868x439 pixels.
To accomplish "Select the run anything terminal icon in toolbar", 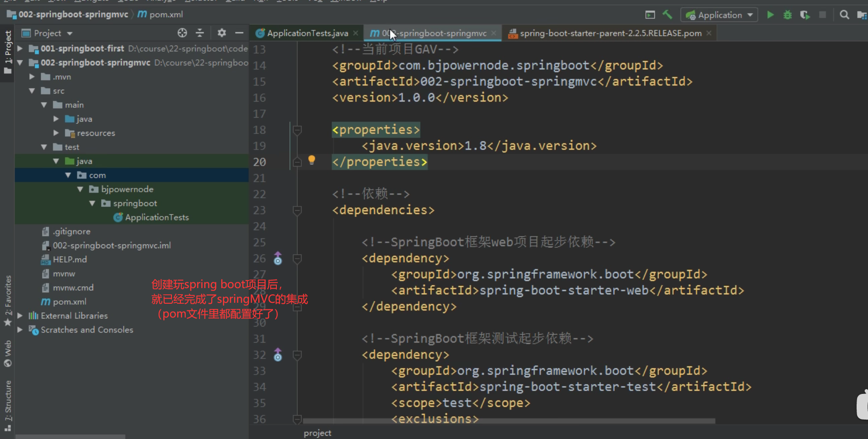I will pyautogui.click(x=650, y=15).
